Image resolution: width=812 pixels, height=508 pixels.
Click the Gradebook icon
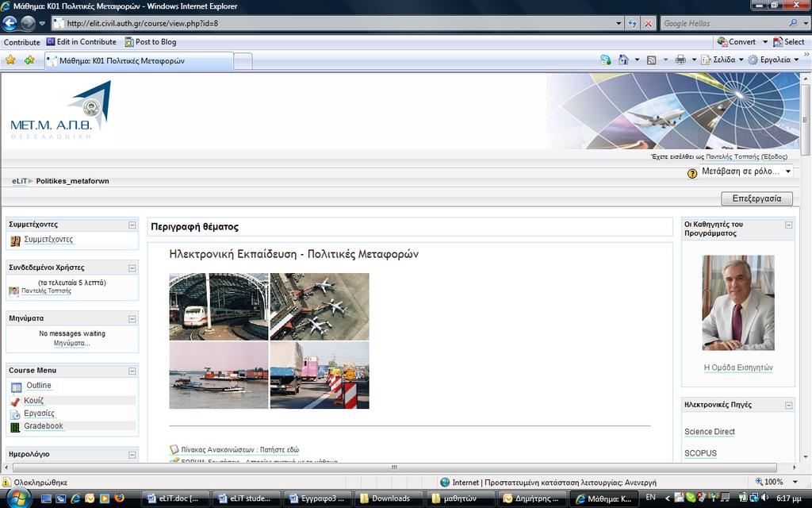pyautogui.click(x=15, y=427)
